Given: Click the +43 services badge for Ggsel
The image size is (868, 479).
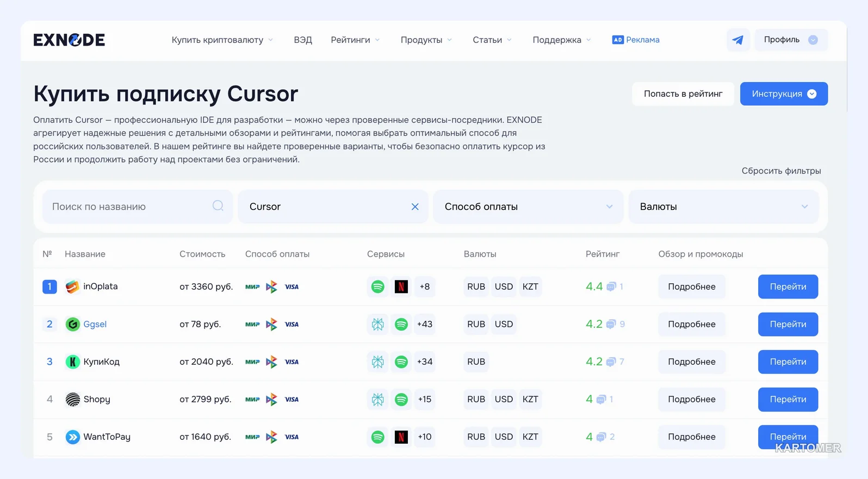Looking at the screenshot, I should pyautogui.click(x=425, y=324).
